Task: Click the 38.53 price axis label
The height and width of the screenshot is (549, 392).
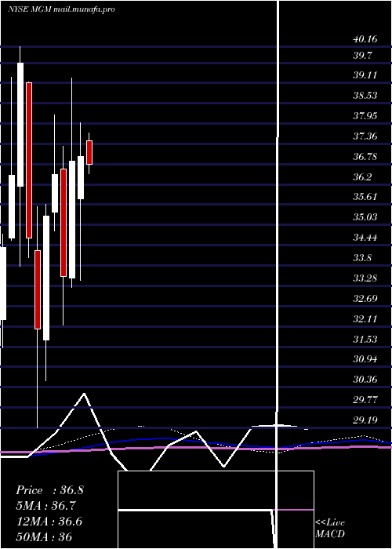Action: click(x=365, y=95)
